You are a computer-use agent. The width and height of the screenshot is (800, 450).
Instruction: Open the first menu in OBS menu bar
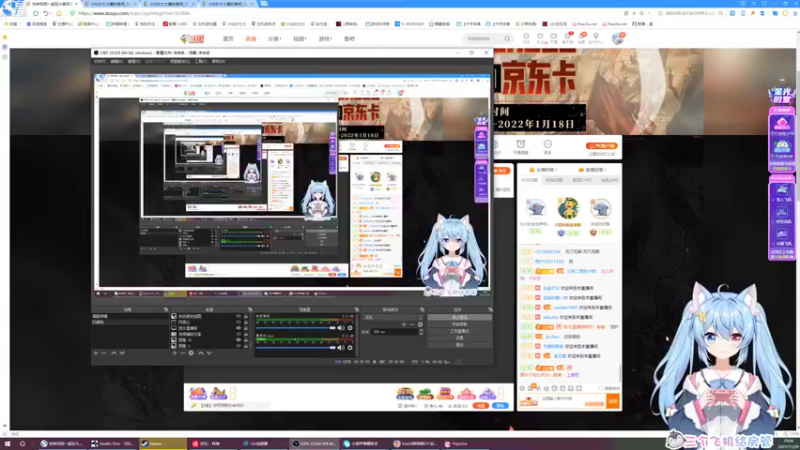pyautogui.click(x=99, y=61)
